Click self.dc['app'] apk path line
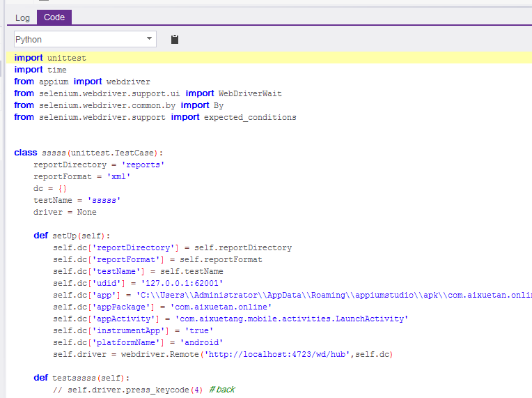This screenshot has width=532, height=398. (292, 295)
